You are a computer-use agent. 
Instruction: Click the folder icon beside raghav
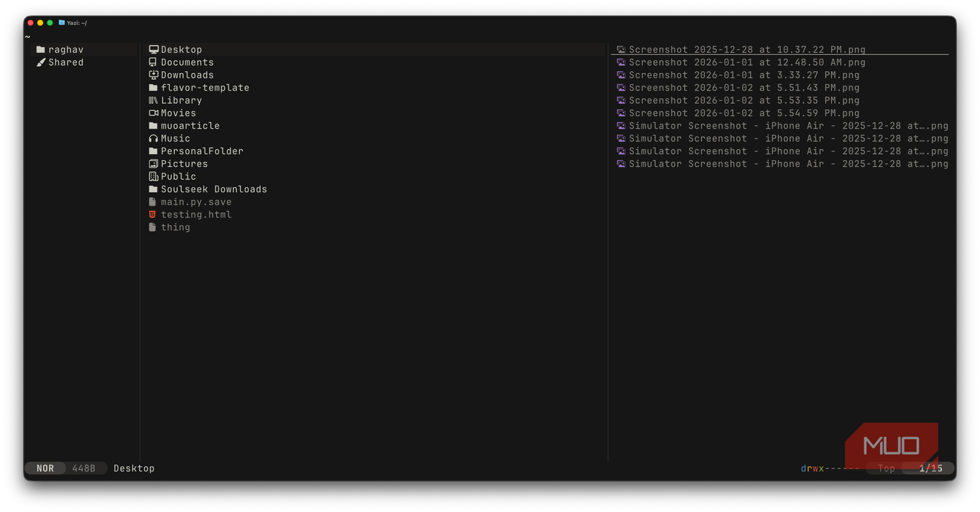click(41, 50)
